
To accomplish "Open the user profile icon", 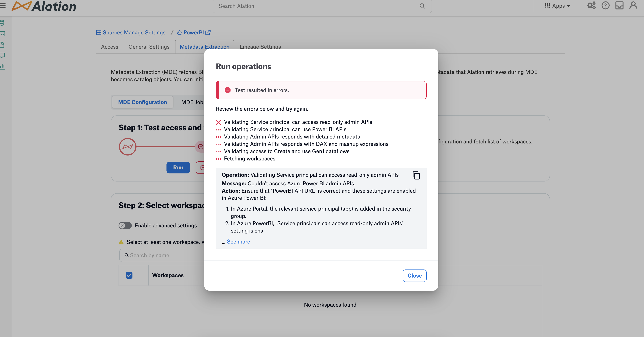I will [x=633, y=5].
